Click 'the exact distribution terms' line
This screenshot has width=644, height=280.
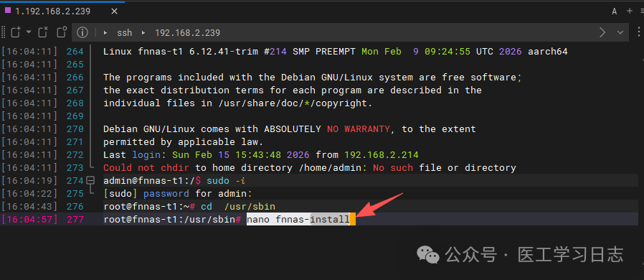pos(293,90)
